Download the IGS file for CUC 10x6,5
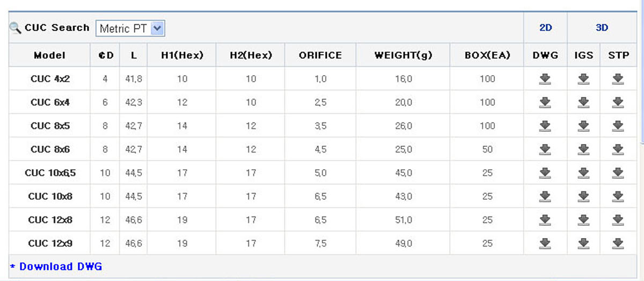This screenshot has width=644, height=281. pos(584,173)
